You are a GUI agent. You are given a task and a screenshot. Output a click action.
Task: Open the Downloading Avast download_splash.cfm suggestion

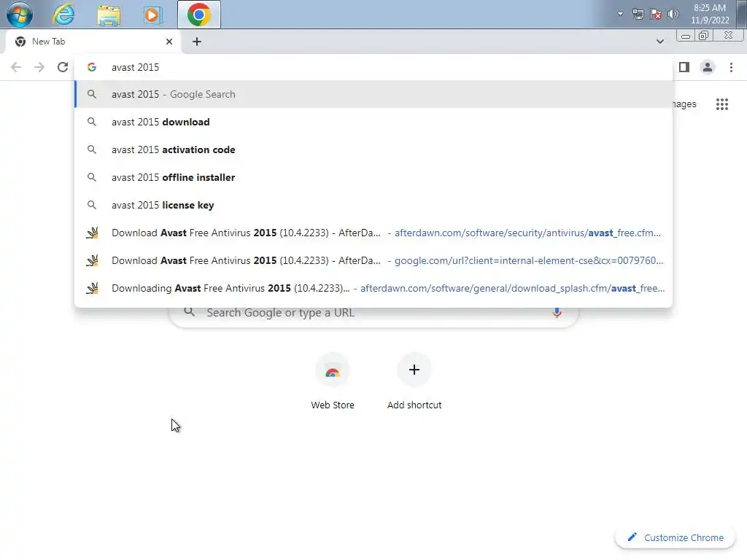click(373, 288)
